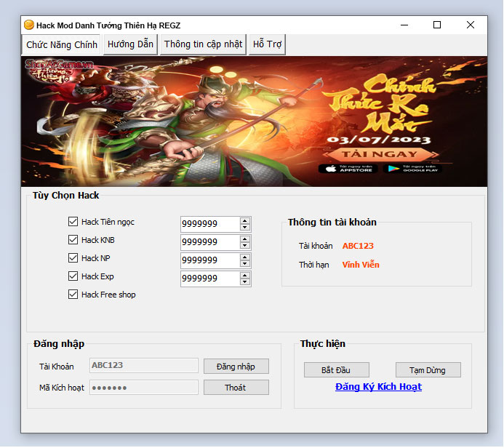The width and height of the screenshot is (504, 448).
Task: Click the Đăng nhập button
Action: pyautogui.click(x=236, y=367)
